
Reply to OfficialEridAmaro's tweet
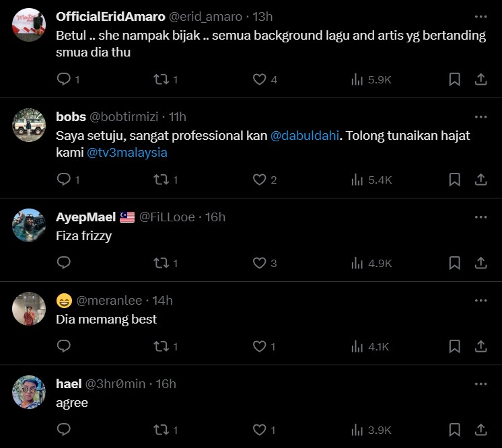(x=64, y=79)
